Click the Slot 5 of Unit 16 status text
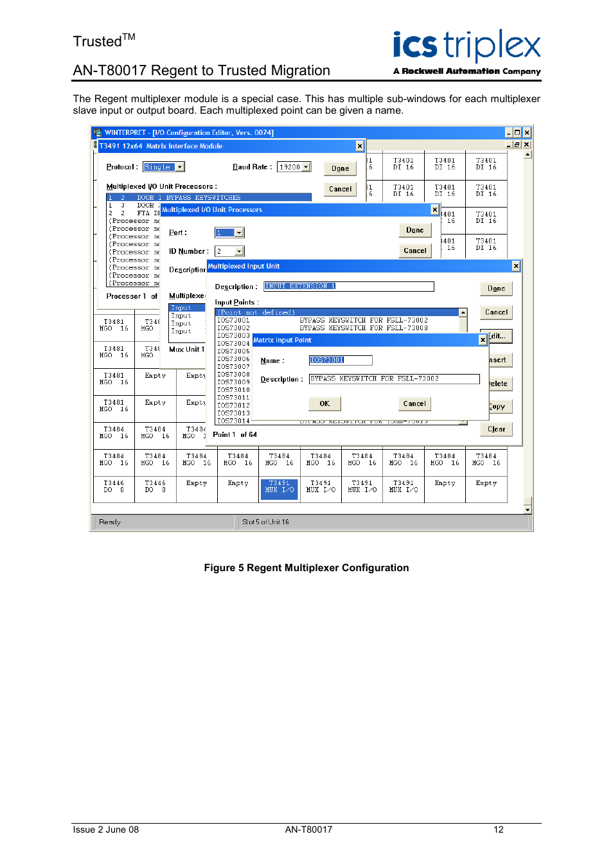The width and height of the screenshot is (613, 868). (x=265, y=522)
